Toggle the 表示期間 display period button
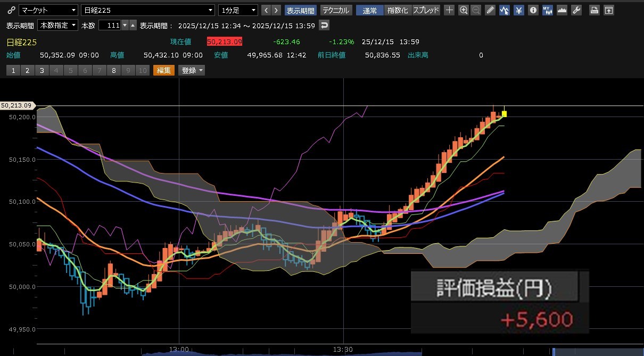 (301, 10)
